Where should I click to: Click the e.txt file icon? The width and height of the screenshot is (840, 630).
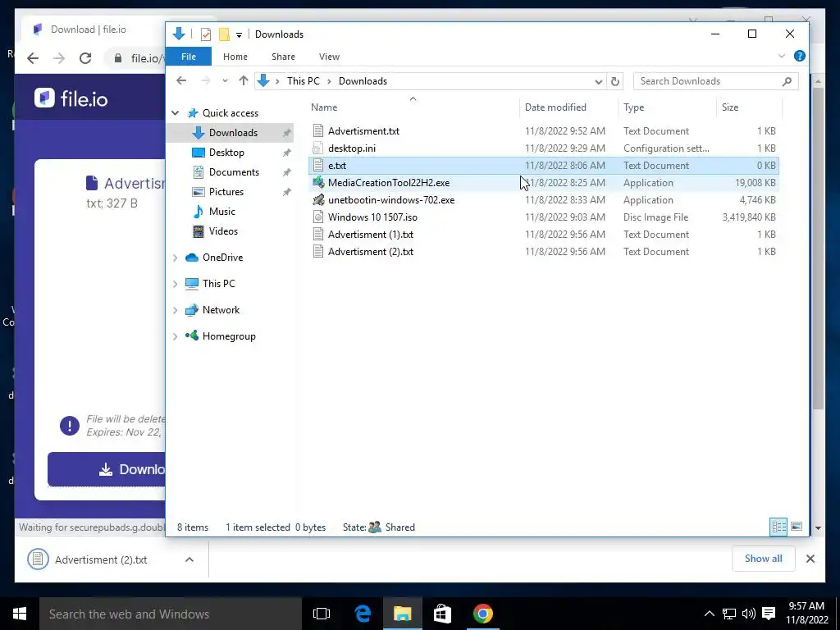click(x=318, y=166)
